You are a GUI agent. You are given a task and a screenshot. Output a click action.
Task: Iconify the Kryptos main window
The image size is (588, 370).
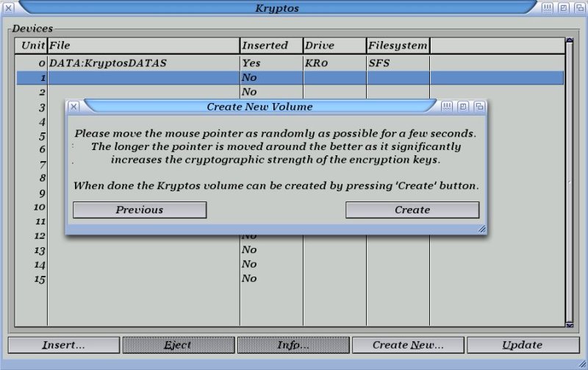tap(547, 8)
